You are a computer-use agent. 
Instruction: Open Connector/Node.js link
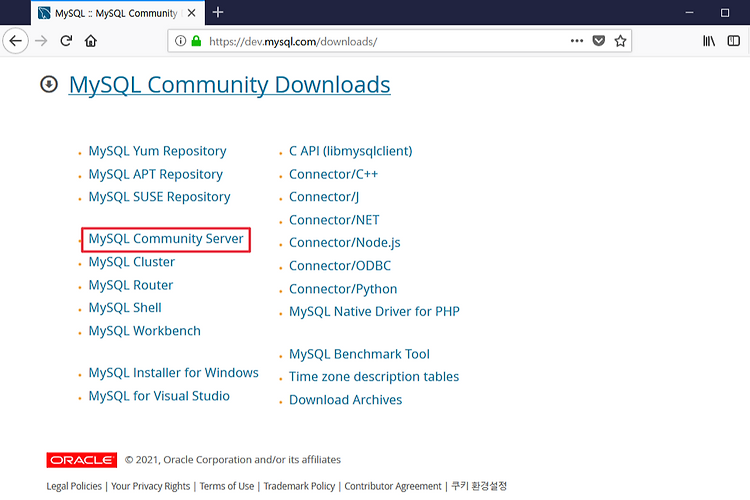pyautogui.click(x=345, y=243)
